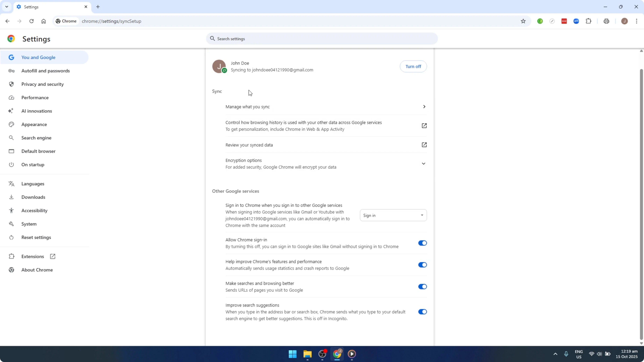Open Review your synced data link
This screenshot has height=362, width=644.
tap(249, 145)
